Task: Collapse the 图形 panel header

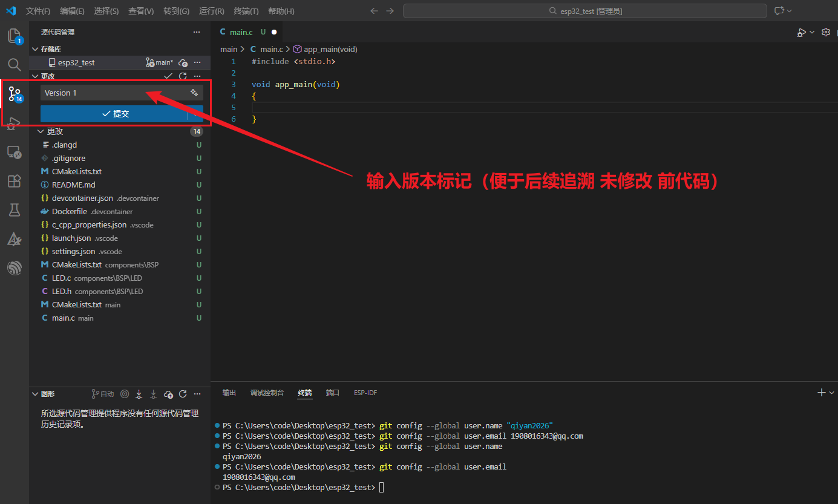Action: [35, 393]
